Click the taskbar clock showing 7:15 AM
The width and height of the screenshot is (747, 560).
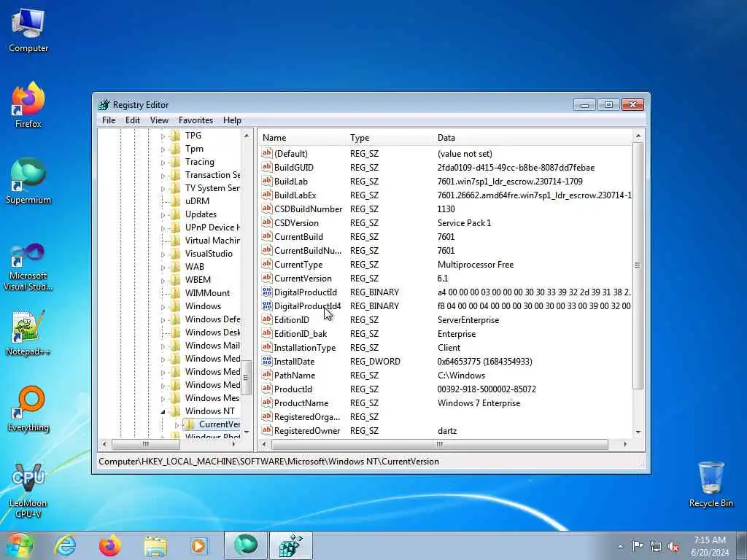[709, 545]
